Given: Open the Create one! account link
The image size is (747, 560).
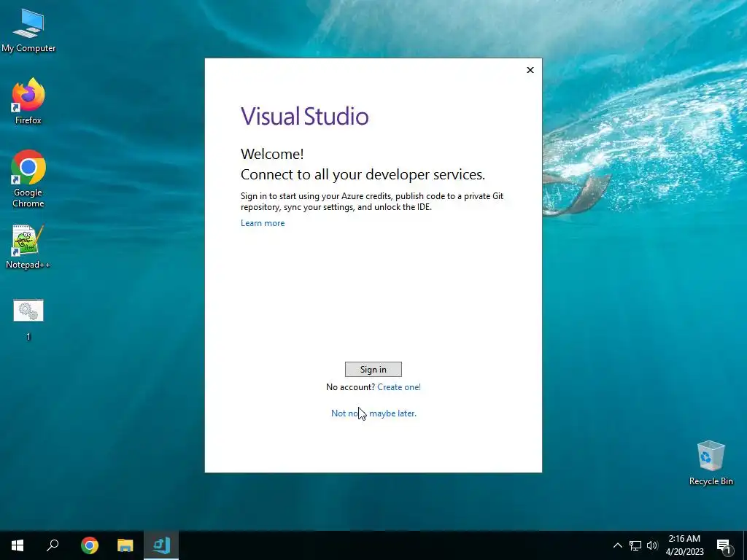Looking at the screenshot, I should point(399,387).
